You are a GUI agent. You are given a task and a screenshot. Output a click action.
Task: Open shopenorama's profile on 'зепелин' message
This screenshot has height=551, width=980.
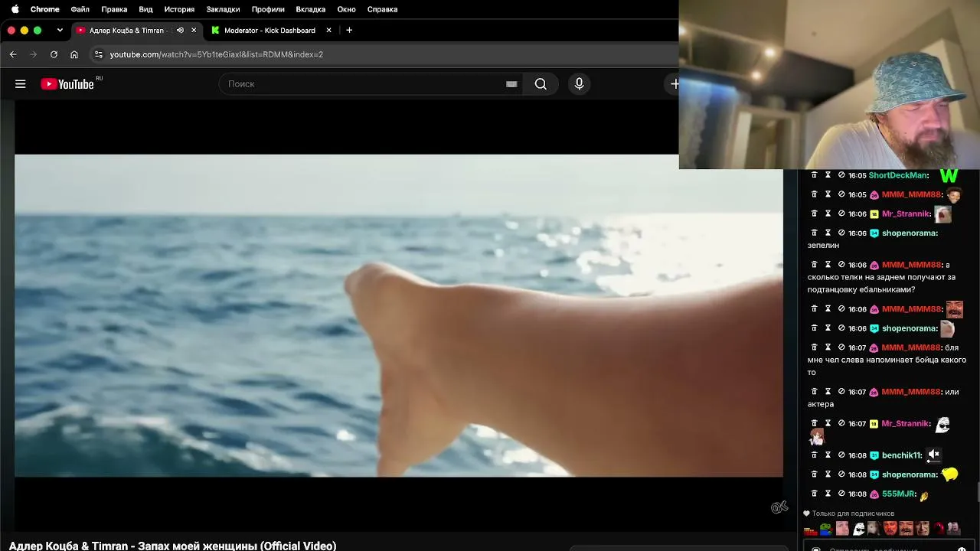pyautogui.click(x=910, y=233)
